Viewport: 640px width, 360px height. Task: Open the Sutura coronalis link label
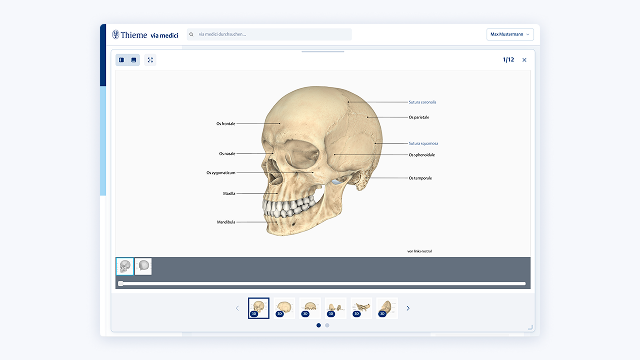(x=422, y=102)
